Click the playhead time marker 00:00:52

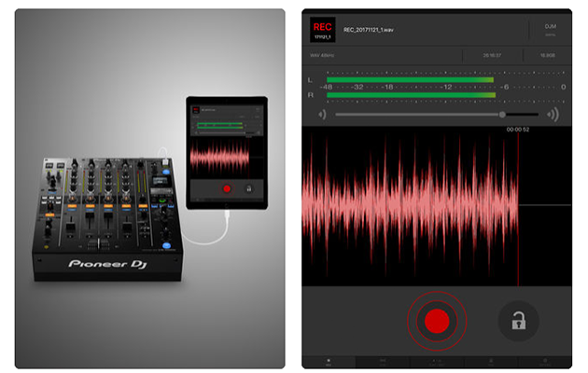click(x=518, y=131)
